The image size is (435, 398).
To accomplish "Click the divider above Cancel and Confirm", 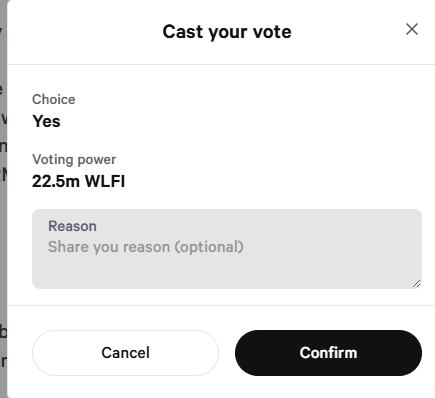I will [221, 305].
